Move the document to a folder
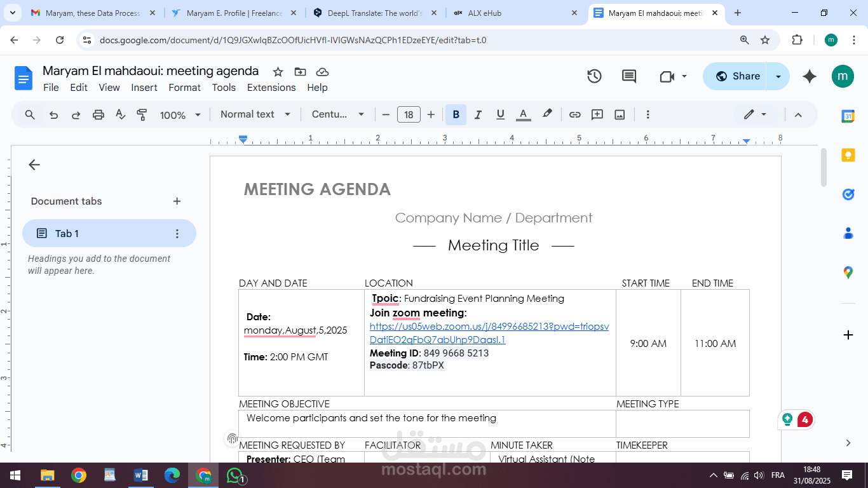 click(300, 72)
